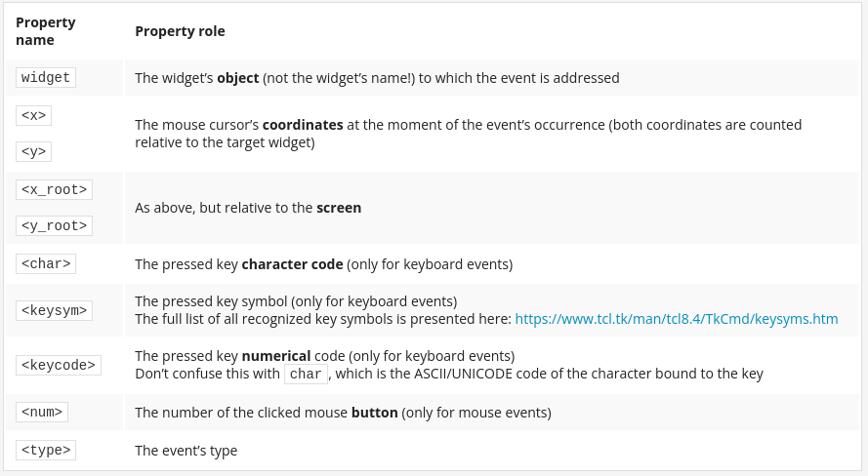Click the <num> property code label
This screenshot has height=476, width=868.
click(x=42, y=412)
